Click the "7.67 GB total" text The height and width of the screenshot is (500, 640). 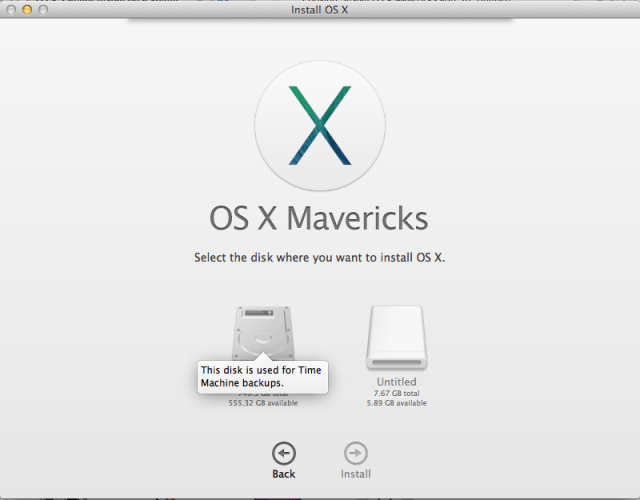396,393
